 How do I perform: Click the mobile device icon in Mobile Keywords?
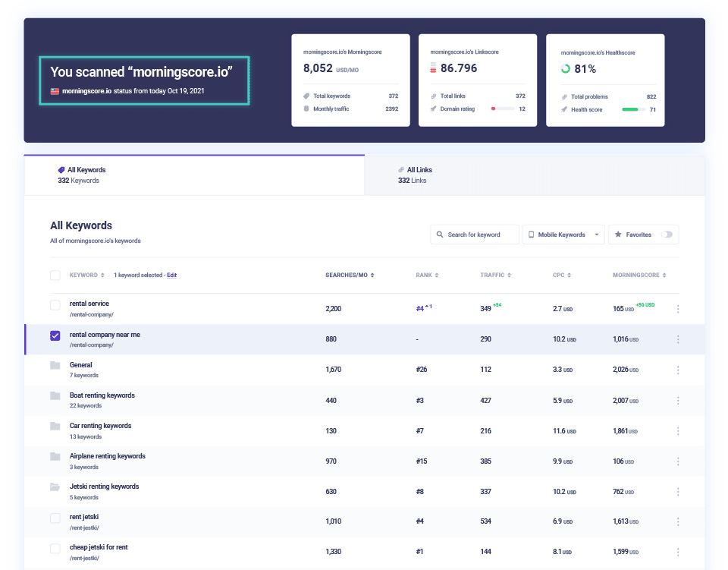click(531, 235)
